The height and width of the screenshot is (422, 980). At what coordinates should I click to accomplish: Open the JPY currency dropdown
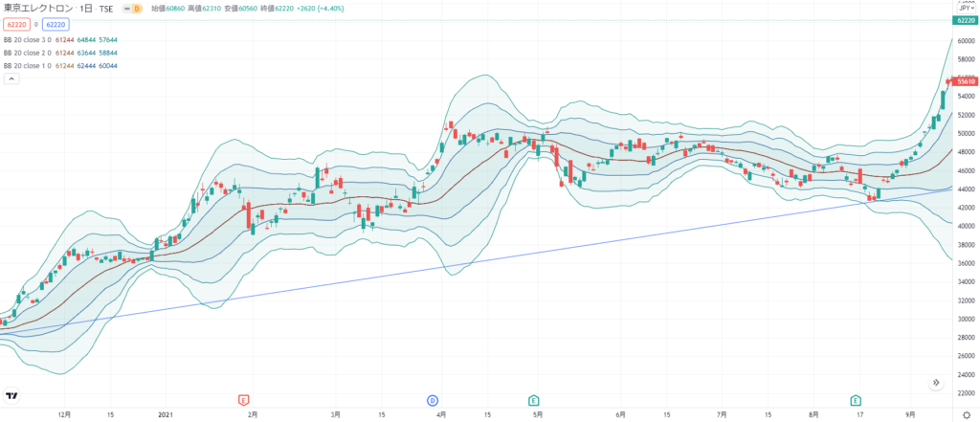[x=967, y=8]
